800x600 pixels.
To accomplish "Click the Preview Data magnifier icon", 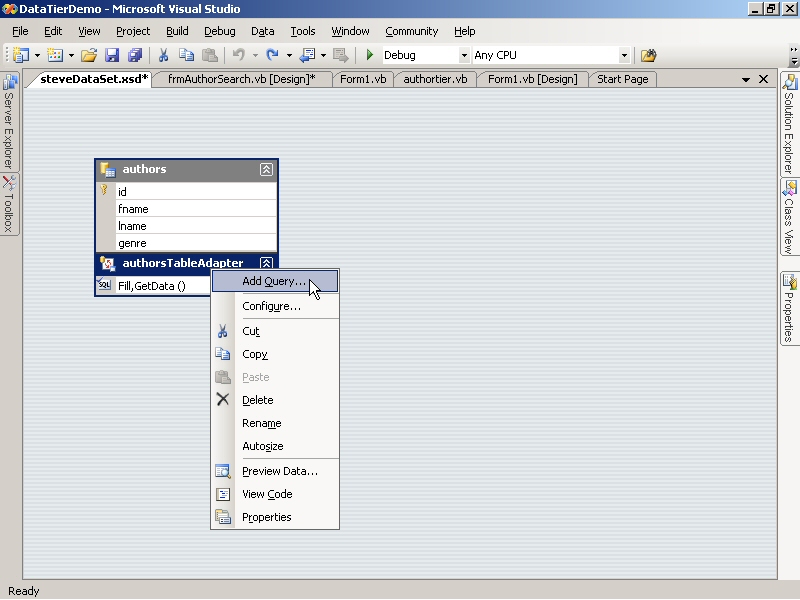I will click(x=222, y=471).
